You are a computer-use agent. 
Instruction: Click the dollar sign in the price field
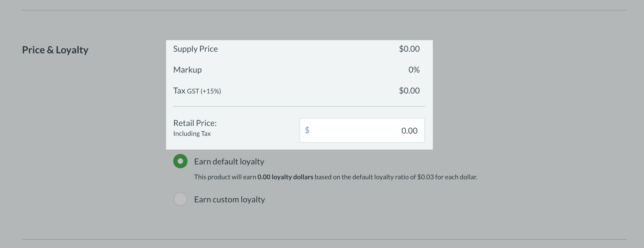click(x=307, y=130)
